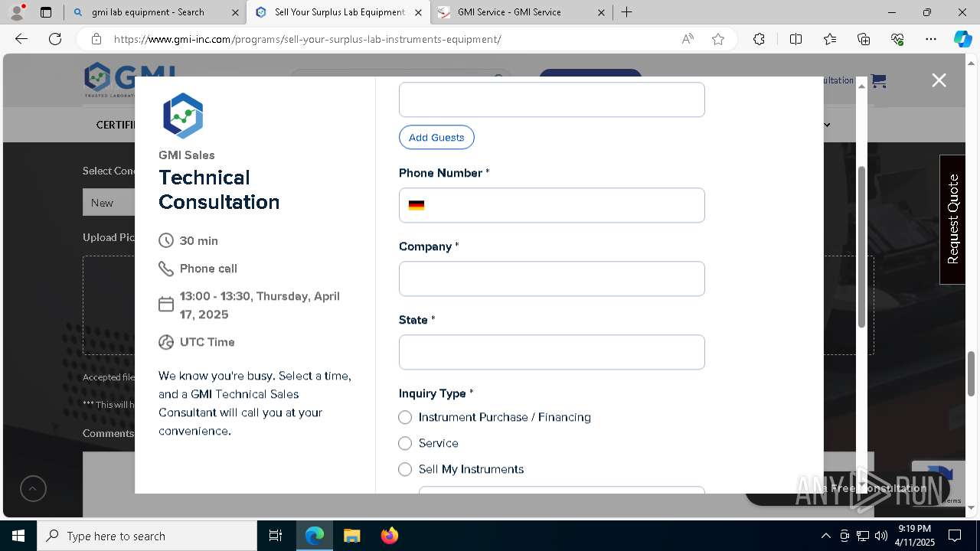Open the Windows notification center
The width and height of the screenshot is (980, 551).
click(955, 536)
